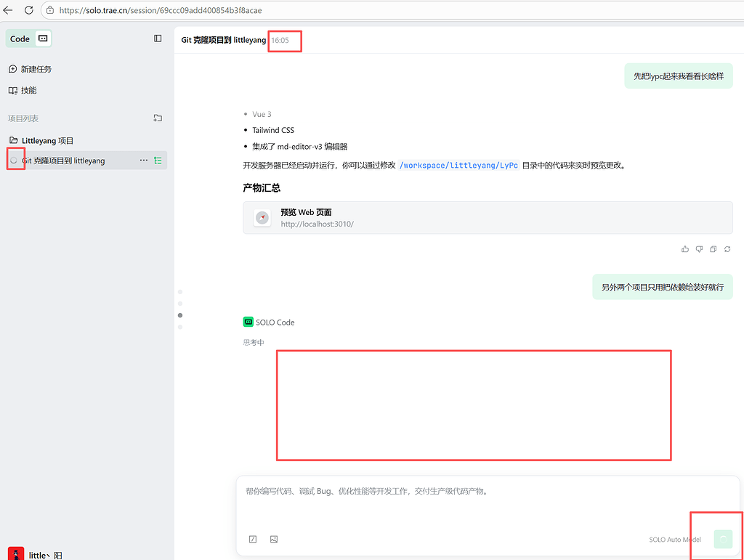Click the session title Git 克隆项目到 littleyang
This screenshot has height=560, width=744.
[224, 40]
